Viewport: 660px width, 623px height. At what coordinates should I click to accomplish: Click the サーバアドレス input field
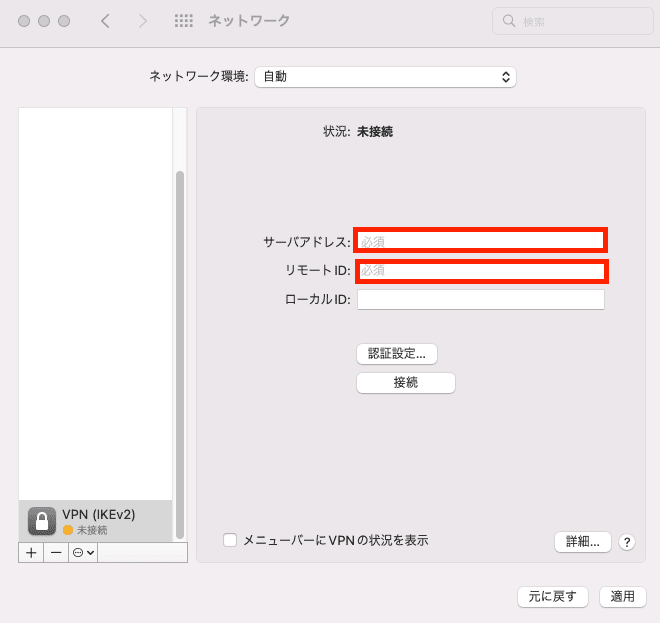pyautogui.click(x=480, y=241)
